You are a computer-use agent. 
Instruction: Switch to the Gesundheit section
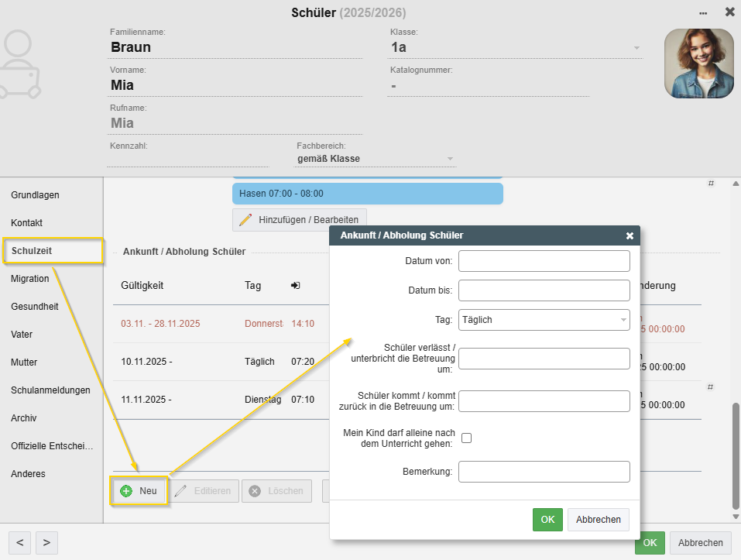pos(35,306)
